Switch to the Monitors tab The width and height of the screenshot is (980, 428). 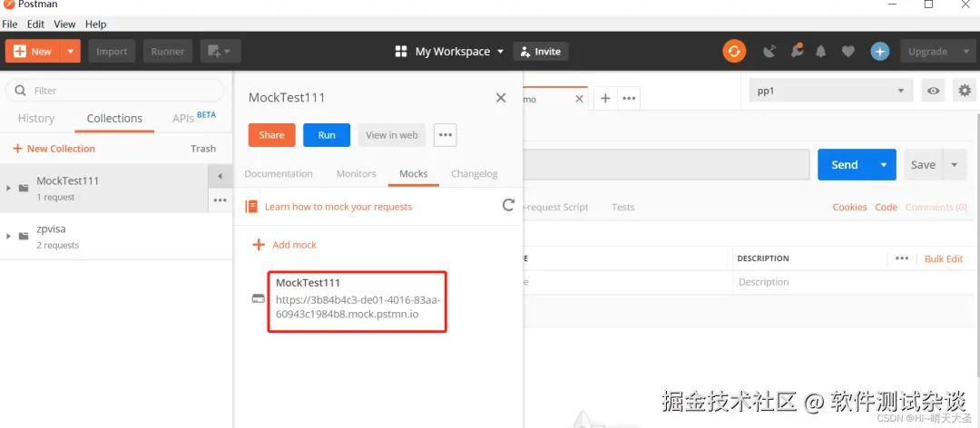[x=357, y=174]
